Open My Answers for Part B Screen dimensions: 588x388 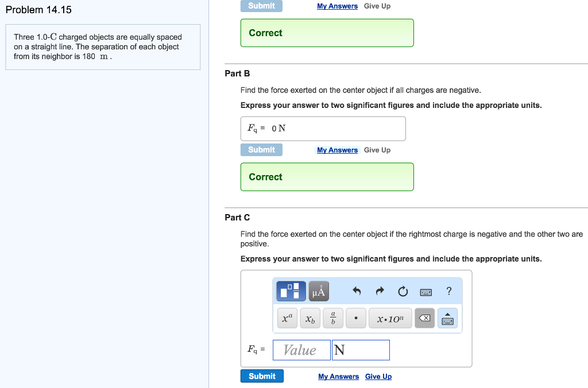click(x=337, y=150)
